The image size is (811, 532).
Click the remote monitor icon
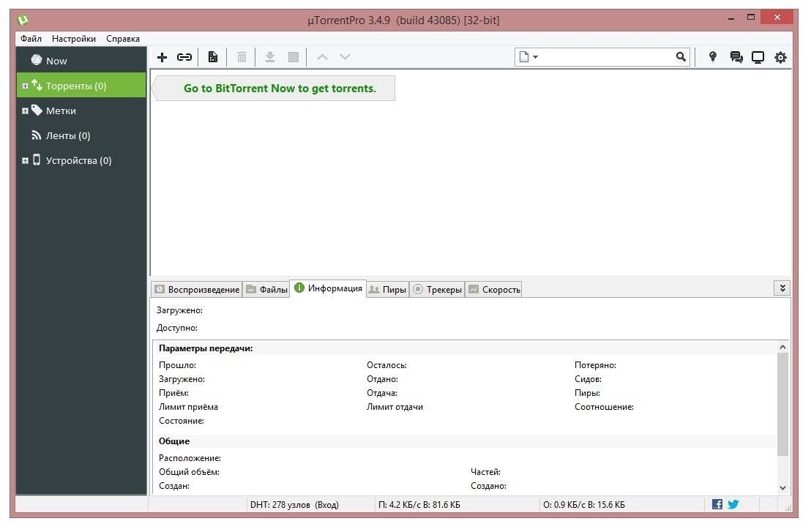(x=758, y=57)
